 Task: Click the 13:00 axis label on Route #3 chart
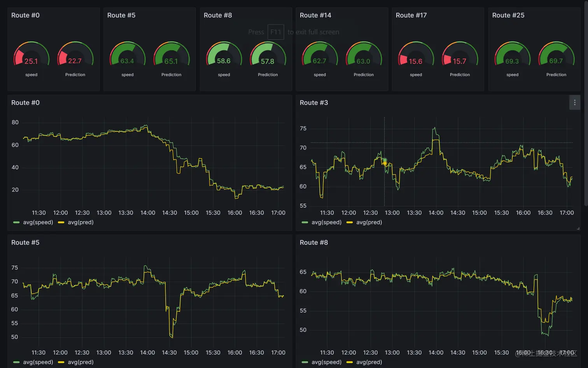392,213
